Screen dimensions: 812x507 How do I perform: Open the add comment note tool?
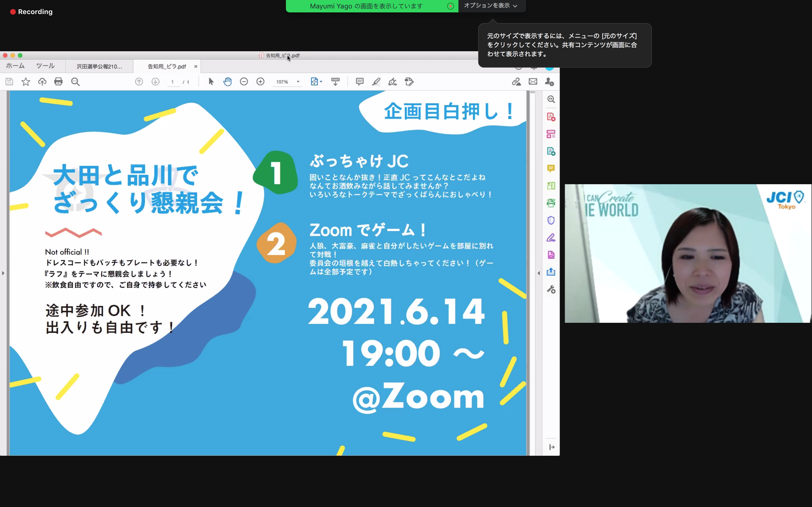point(360,81)
